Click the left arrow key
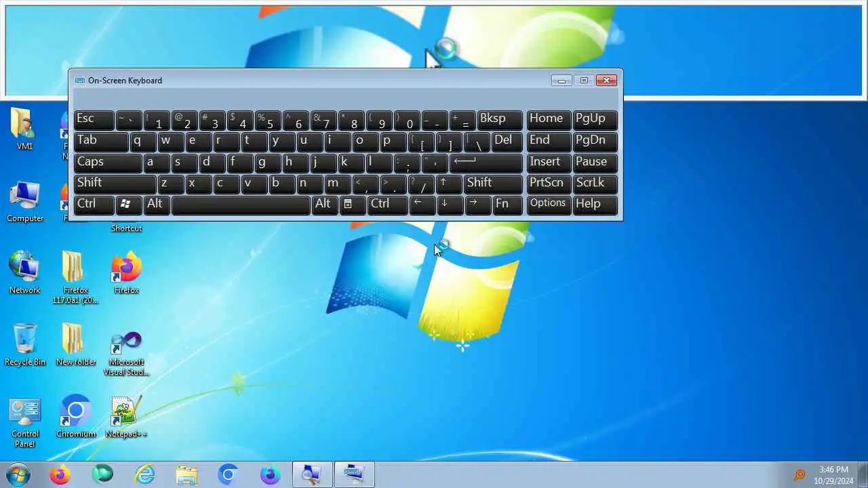 pos(422,205)
